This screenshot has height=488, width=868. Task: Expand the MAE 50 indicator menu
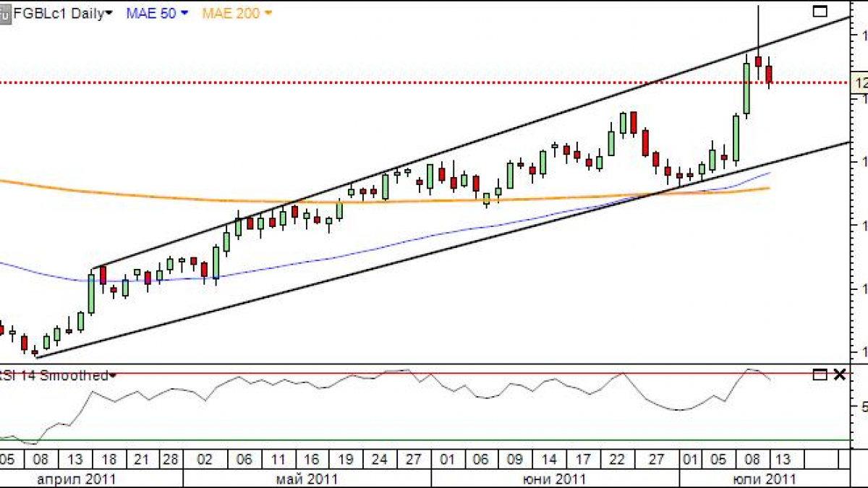pos(185,13)
